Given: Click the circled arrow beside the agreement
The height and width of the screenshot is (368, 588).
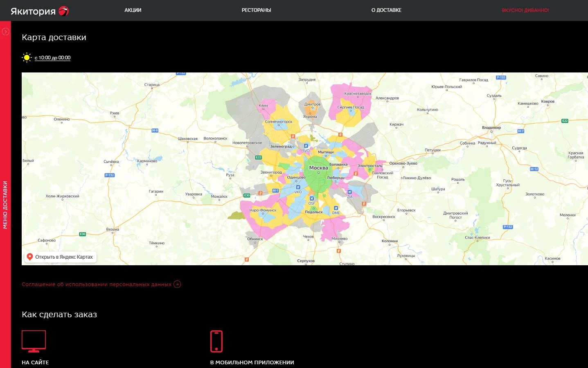Looking at the screenshot, I should pyautogui.click(x=177, y=284).
